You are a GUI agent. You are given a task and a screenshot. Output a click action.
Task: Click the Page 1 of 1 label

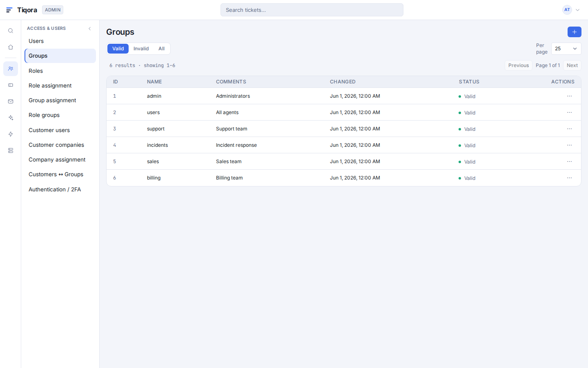pyautogui.click(x=548, y=65)
